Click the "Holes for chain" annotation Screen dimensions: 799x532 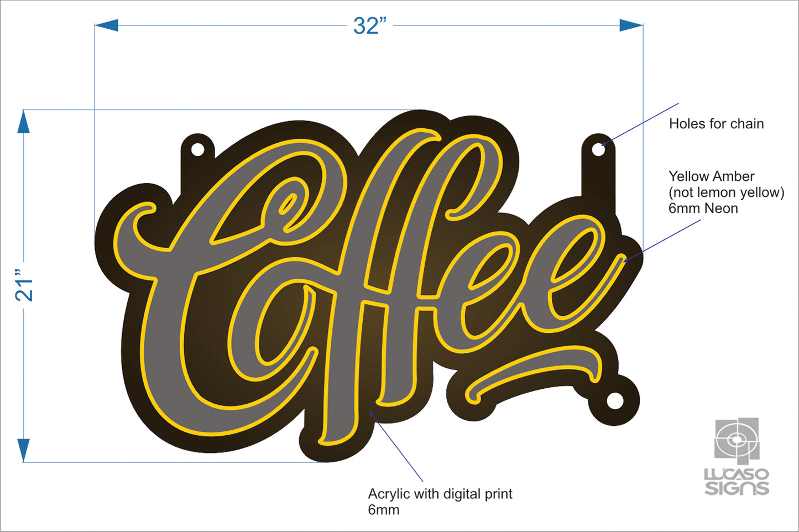(x=716, y=124)
